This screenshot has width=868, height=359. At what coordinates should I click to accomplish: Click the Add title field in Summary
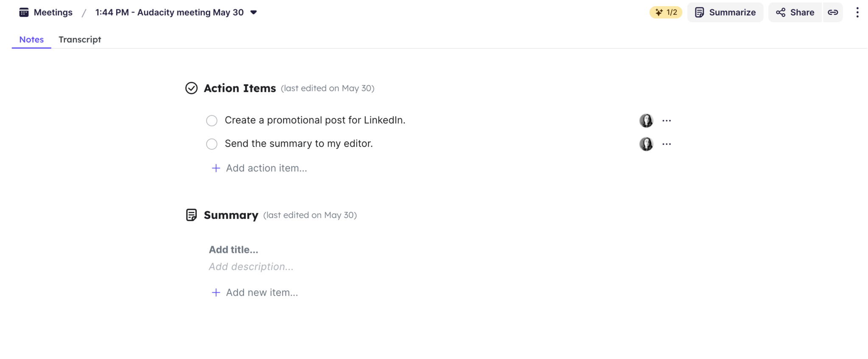point(234,250)
